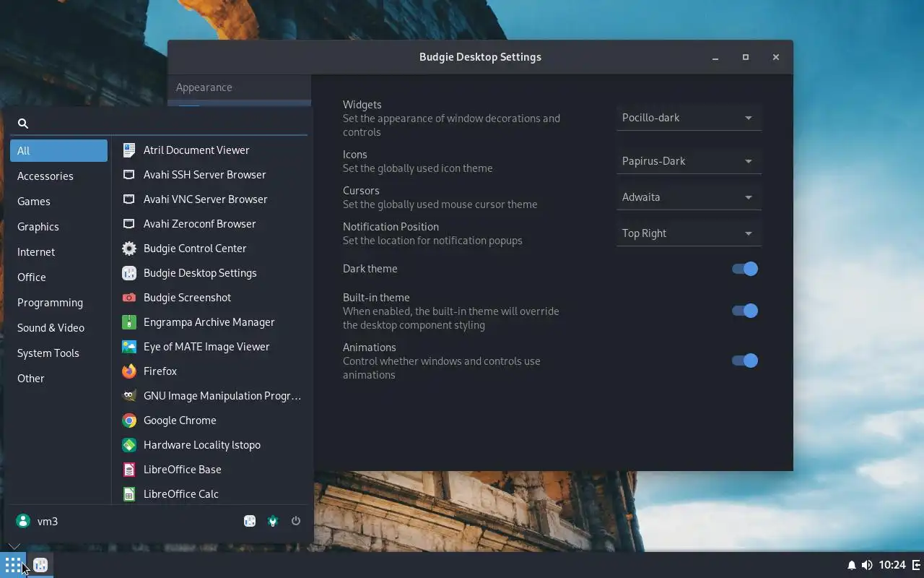Select the Office category

click(x=58, y=277)
